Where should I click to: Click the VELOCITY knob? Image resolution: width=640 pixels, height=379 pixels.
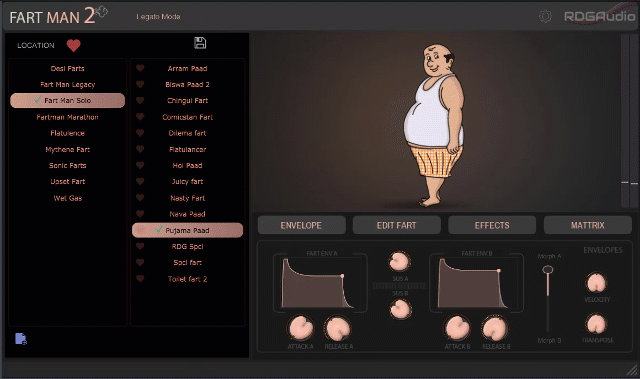[x=596, y=283]
